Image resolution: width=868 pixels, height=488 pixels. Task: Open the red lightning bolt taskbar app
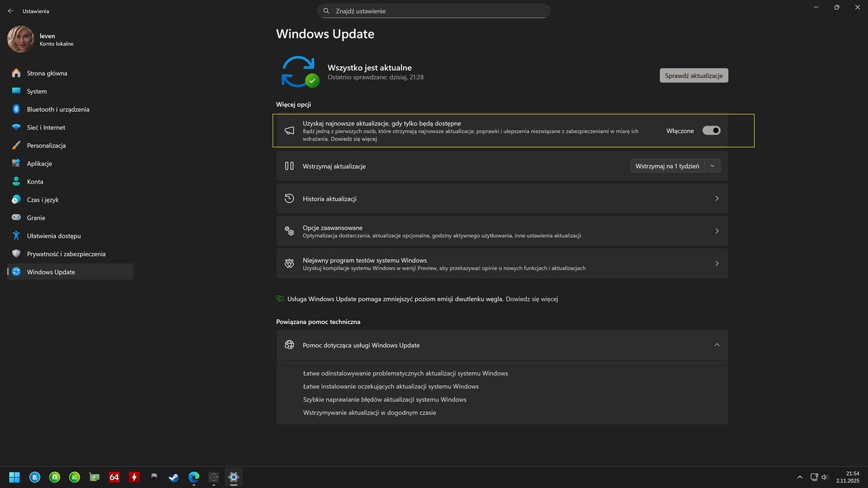(x=134, y=477)
